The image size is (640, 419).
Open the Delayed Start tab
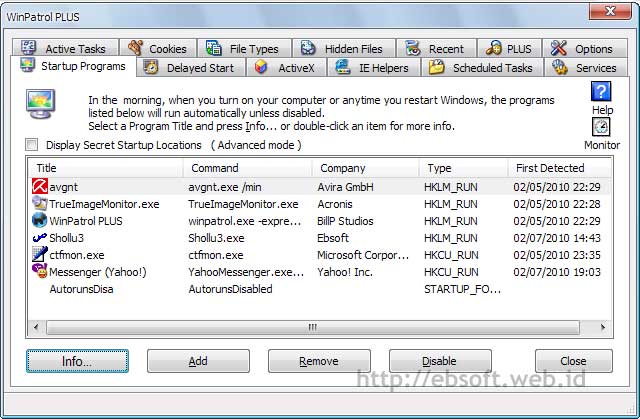(x=191, y=67)
